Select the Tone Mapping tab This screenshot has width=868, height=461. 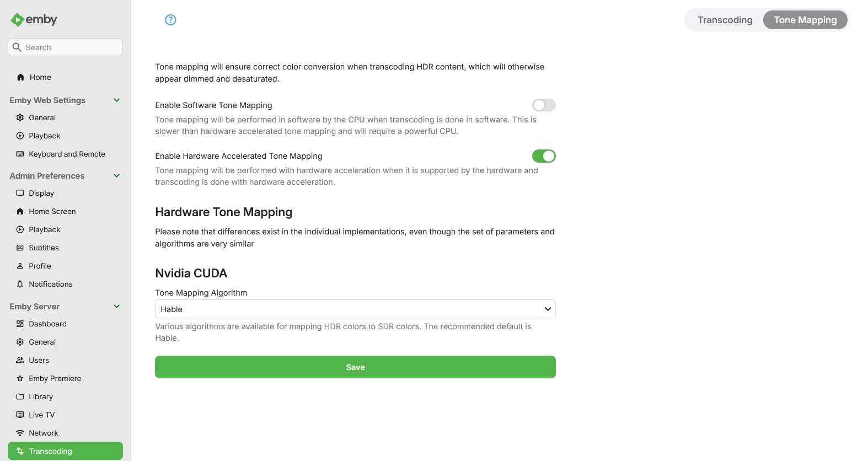point(805,20)
